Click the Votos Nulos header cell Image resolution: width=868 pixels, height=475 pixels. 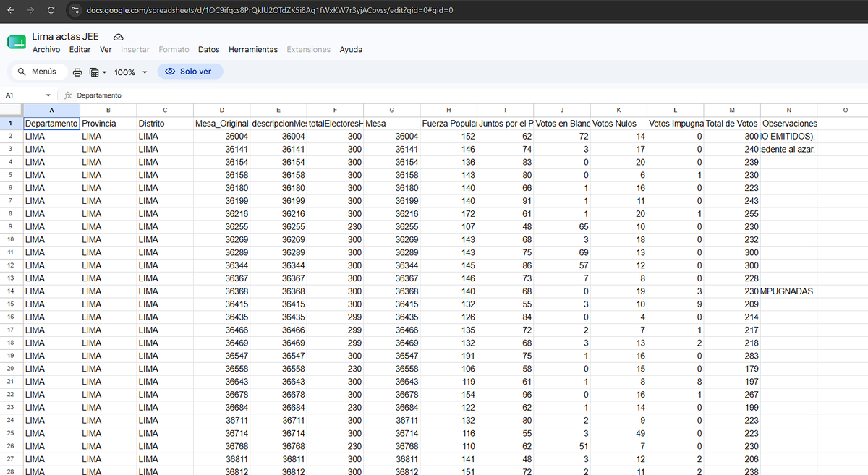pos(618,124)
